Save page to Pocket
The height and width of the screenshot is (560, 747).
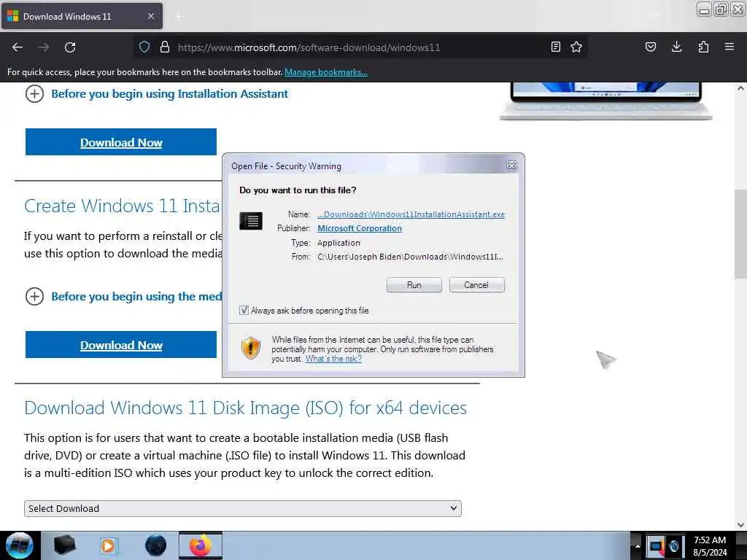click(x=650, y=47)
